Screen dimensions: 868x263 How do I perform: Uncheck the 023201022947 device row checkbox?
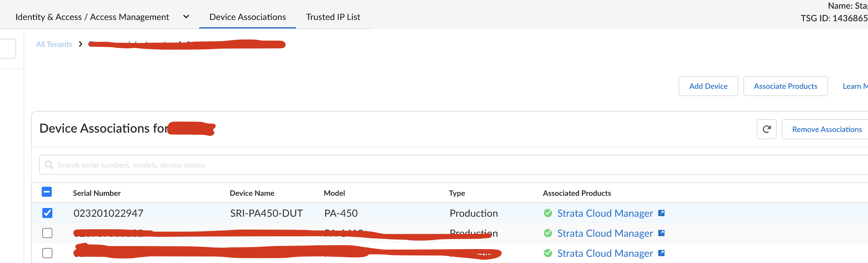coord(47,213)
